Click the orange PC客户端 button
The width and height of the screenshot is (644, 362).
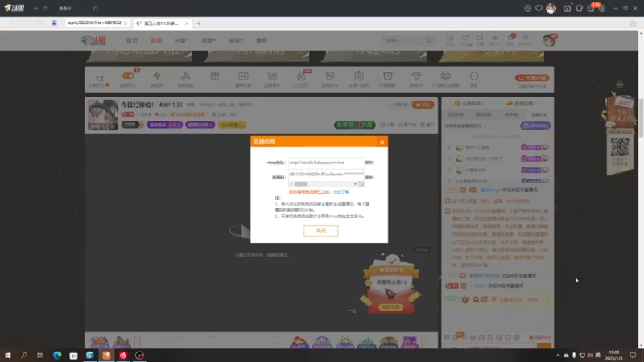coord(532,78)
